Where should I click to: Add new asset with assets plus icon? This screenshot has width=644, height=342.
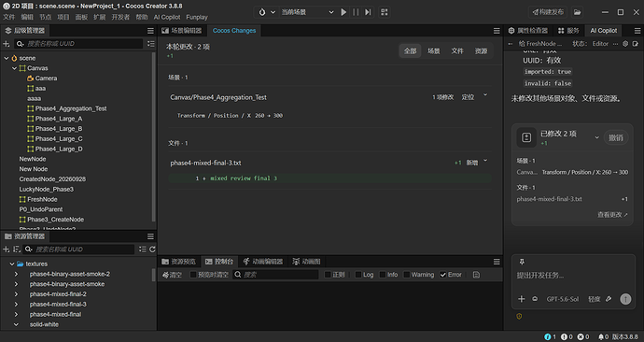click(7, 249)
